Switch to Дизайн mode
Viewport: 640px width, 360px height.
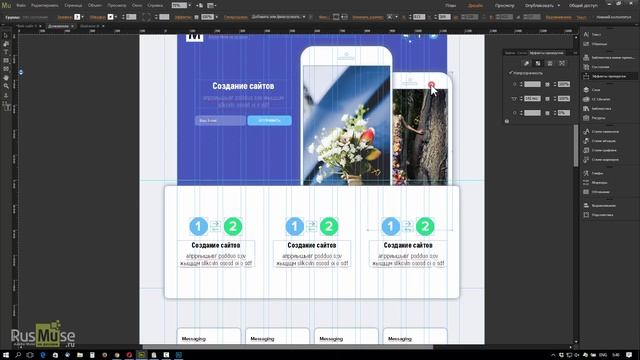(x=476, y=6)
